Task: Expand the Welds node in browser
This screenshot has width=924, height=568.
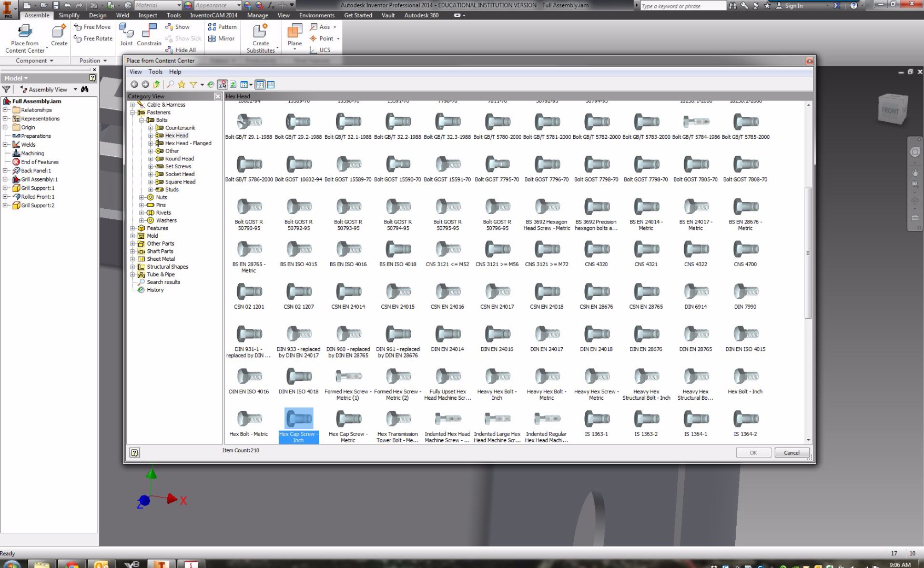Action: click(x=5, y=145)
